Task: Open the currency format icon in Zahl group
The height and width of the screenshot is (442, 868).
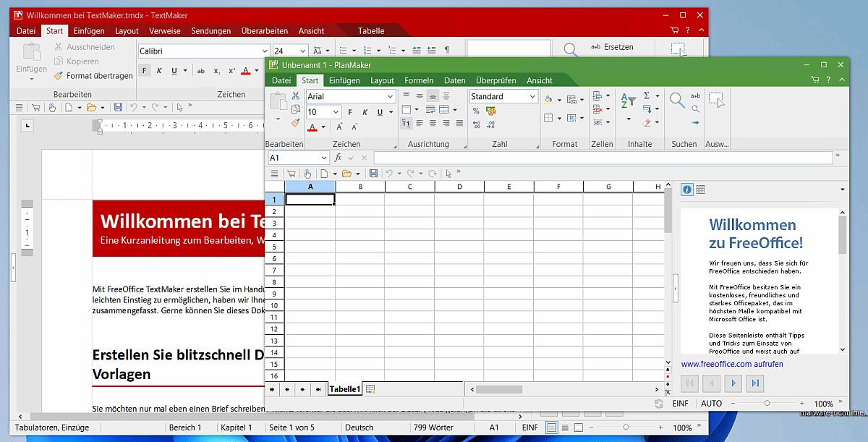Action: pos(491,110)
